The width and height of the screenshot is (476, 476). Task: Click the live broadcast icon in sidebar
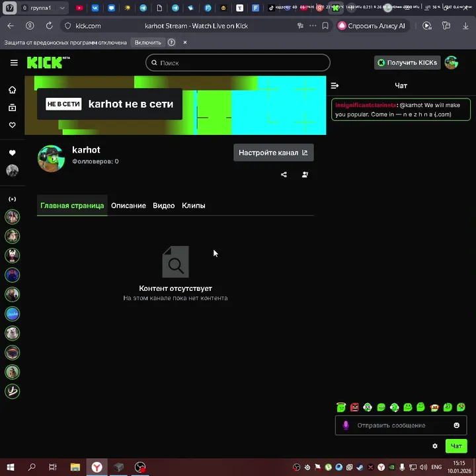[x=12, y=199]
